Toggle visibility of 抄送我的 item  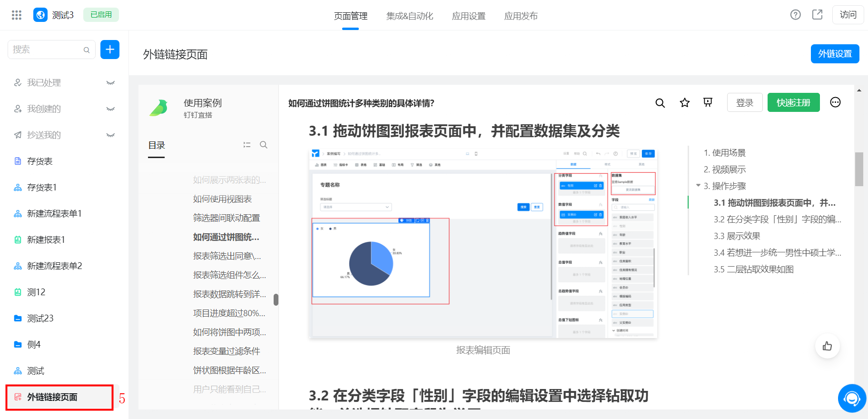(x=110, y=135)
